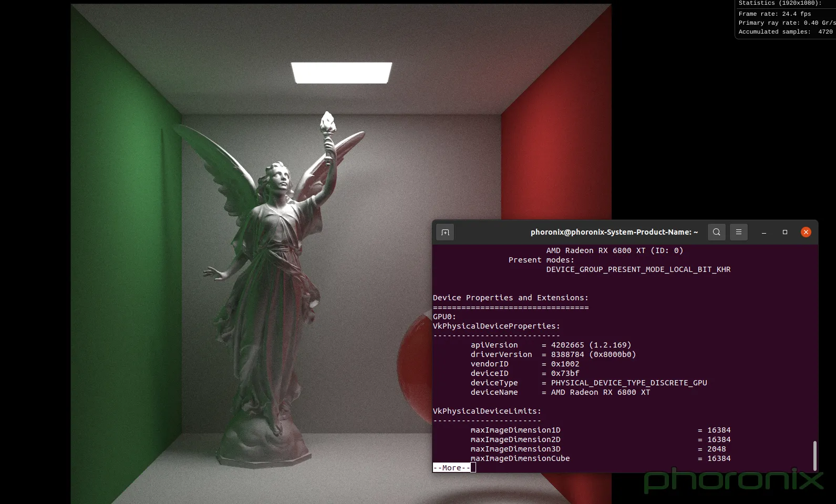This screenshot has height=504, width=836.
Task: Click Accumulated samples 4720 statistic
Action: (x=786, y=32)
